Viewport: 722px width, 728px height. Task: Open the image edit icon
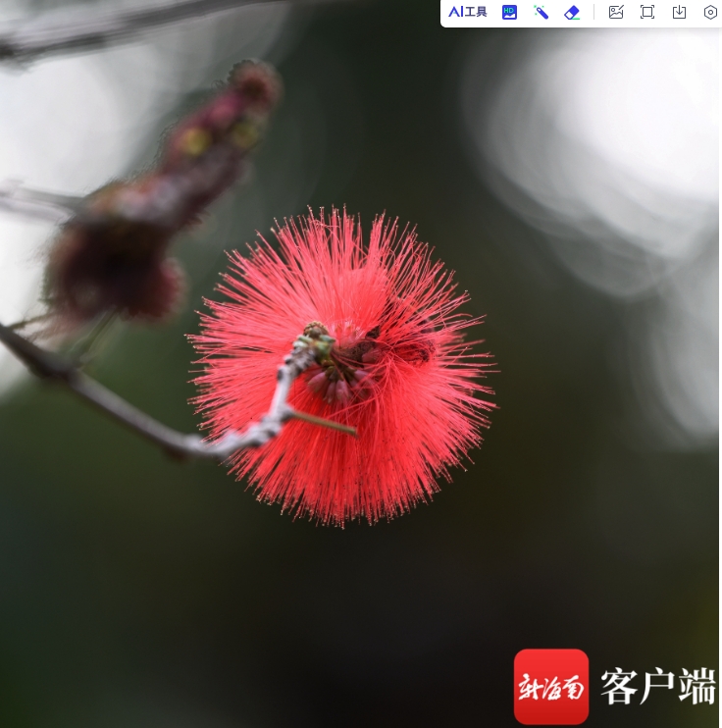pyautogui.click(x=616, y=12)
